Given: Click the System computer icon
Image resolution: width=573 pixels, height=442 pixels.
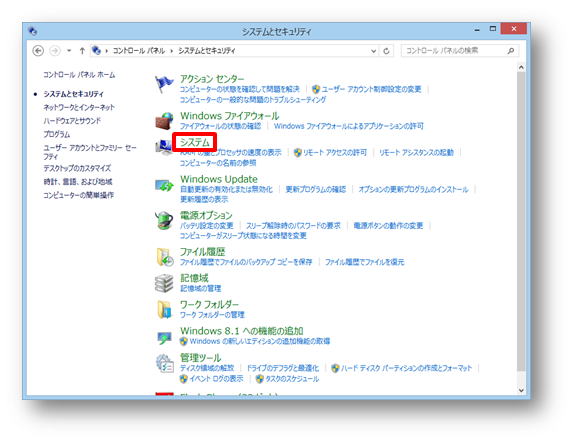Looking at the screenshot, I should [163, 148].
